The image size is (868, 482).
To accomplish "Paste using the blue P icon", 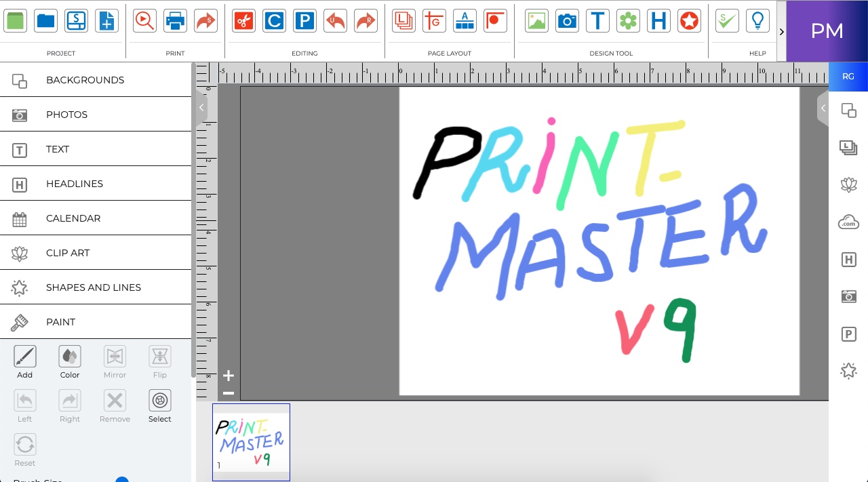I will point(304,20).
